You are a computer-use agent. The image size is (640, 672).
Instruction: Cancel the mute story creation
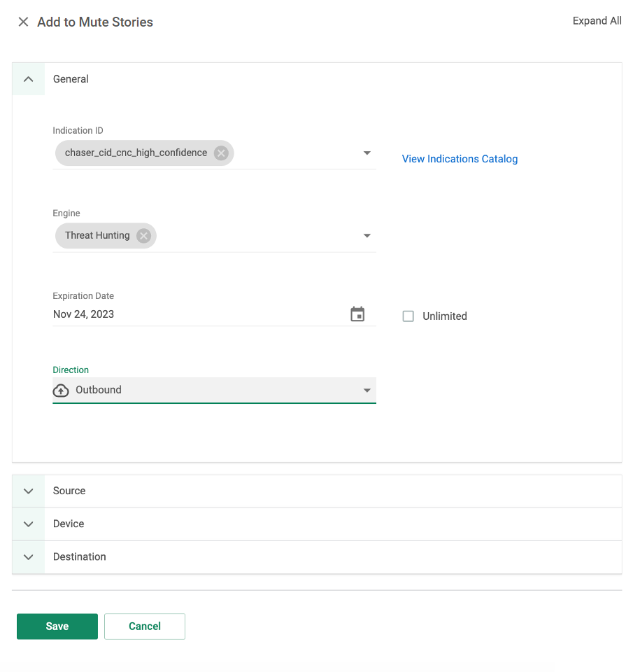(x=144, y=626)
